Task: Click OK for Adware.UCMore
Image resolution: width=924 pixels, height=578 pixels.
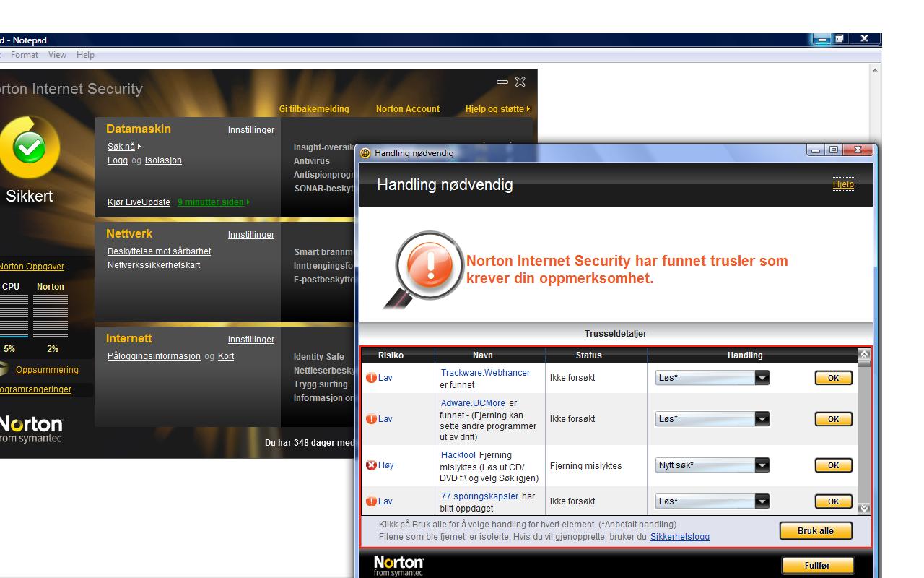Action: [833, 419]
